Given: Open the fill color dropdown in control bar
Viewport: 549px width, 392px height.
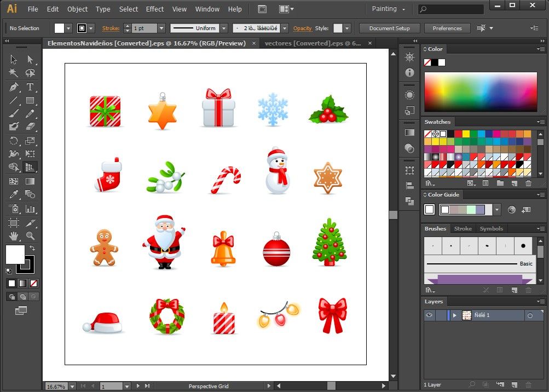Looking at the screenshot, I should coord(68,28).
